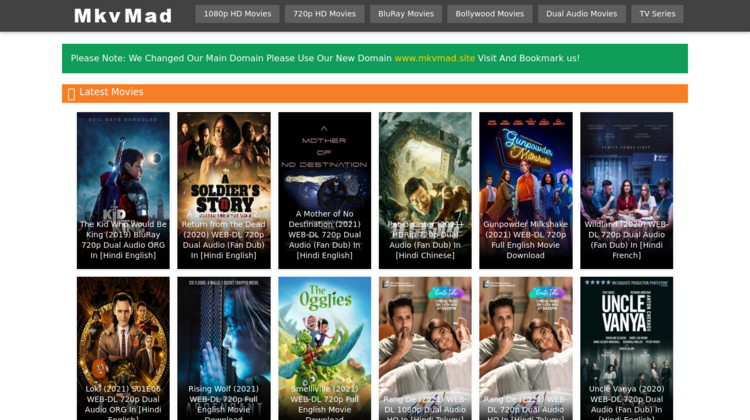
Task: Go to the BluRay Movies section
Action: pos(405,14)
